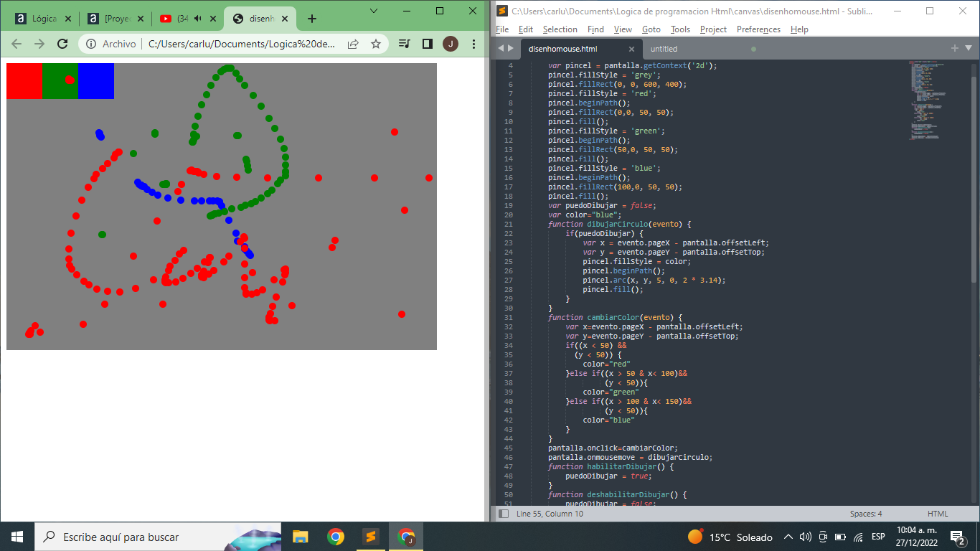Open Chrome's three-dot menu
This screenshot has width=980, height=551.
473,44
